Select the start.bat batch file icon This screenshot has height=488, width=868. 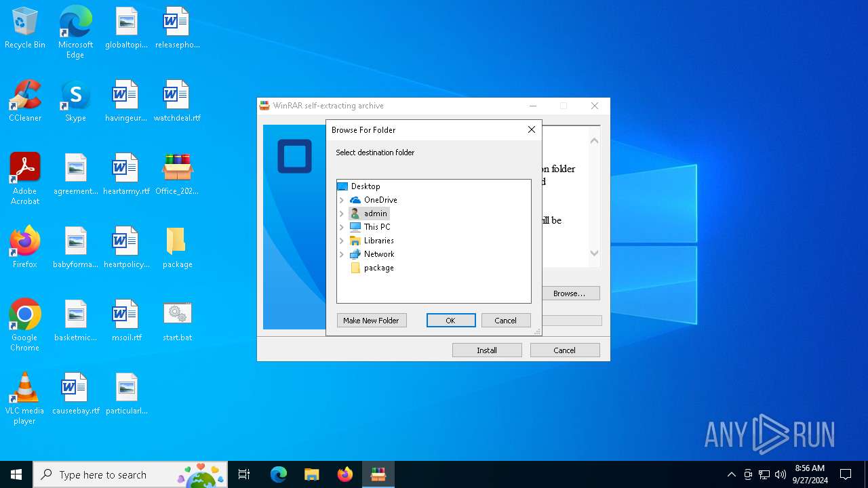[177, 321]
